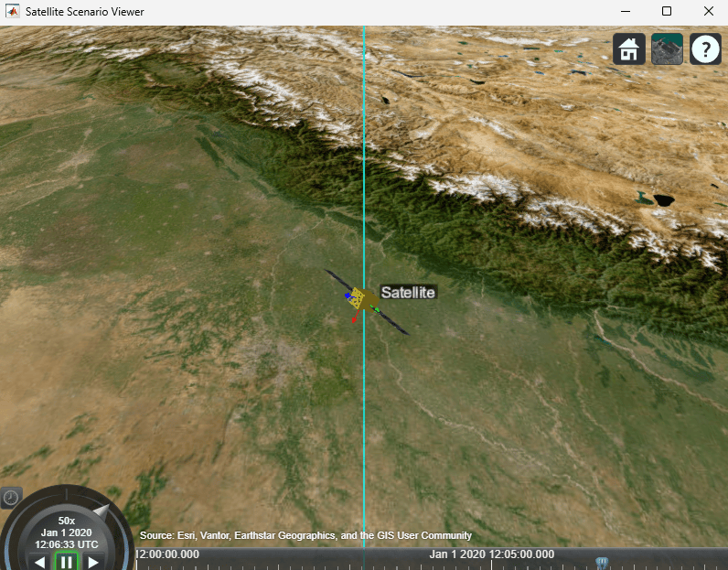Maximize the Satellite Scenario Viewer window
The image size is (728, 570).
tap(667, 11)
